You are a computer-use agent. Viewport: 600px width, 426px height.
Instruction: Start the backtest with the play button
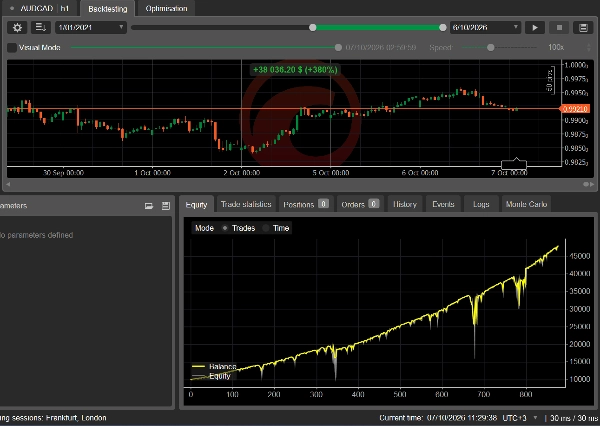click(535, 28)
